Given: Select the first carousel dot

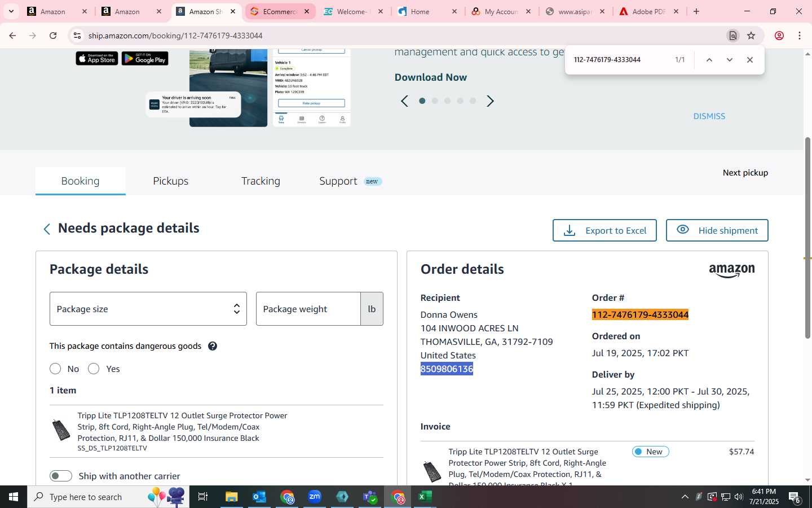Looking at the screenshot, I should point(422,101).
